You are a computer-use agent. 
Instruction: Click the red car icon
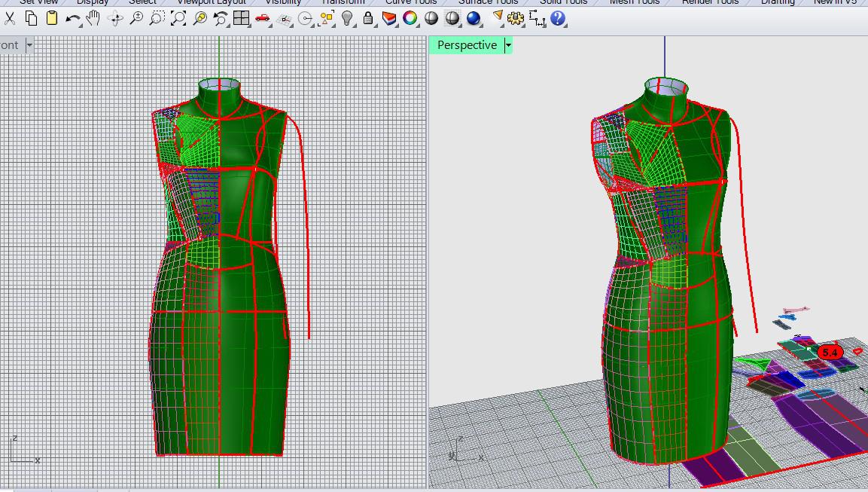click(x=262, y=18)
